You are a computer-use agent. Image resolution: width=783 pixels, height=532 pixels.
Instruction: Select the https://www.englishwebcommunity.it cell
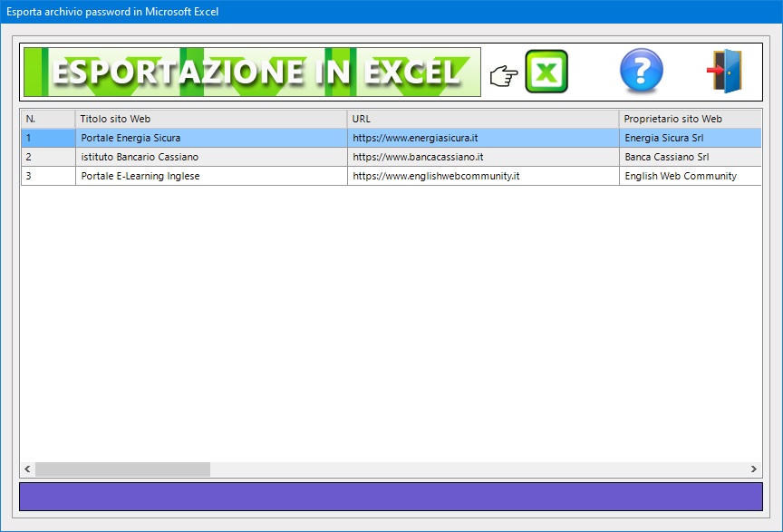click(x=483, y=176)
